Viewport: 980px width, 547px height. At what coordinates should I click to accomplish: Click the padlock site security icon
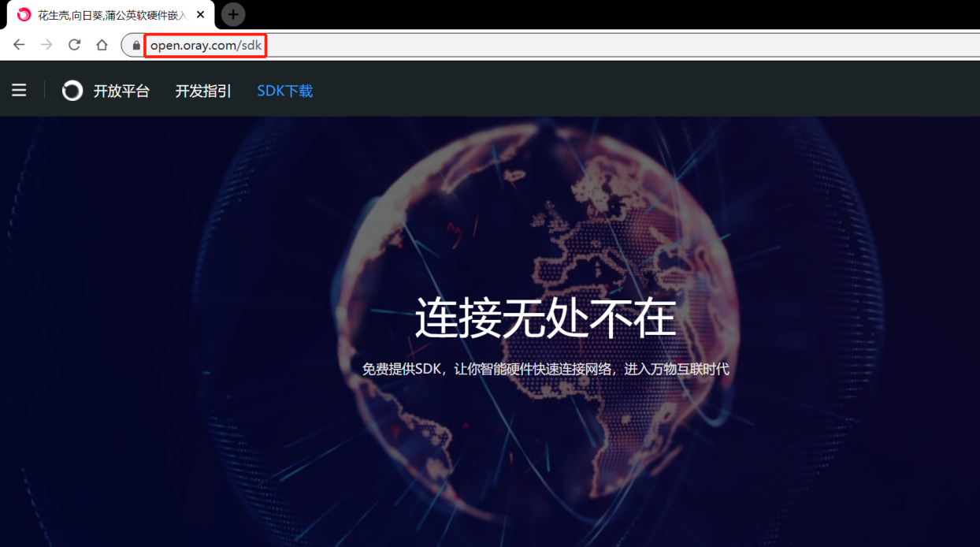click(136, 46)
